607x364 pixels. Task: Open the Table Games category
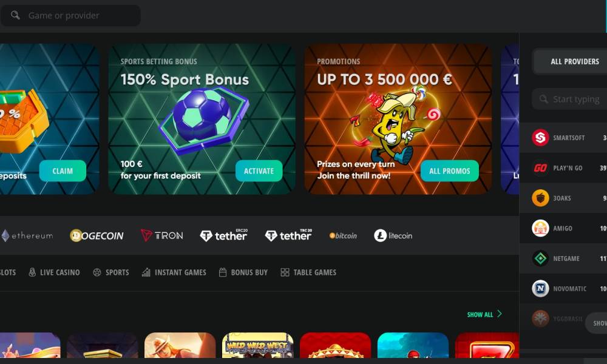click(x=308, y=272)
